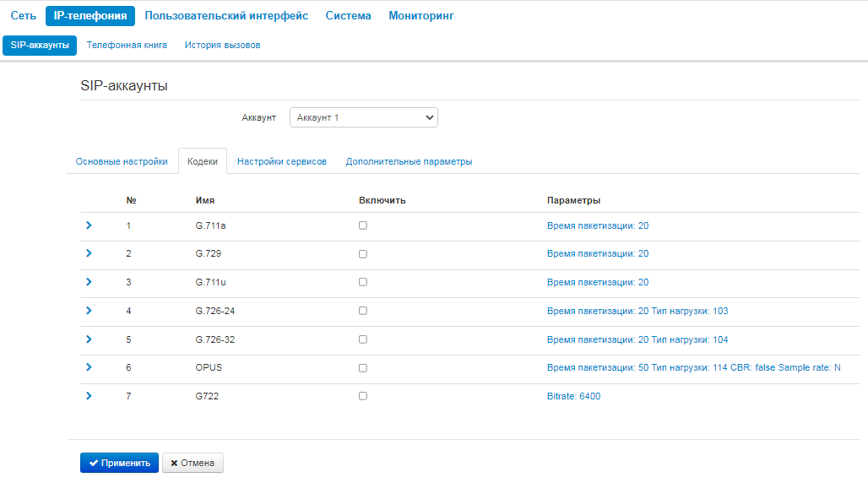Go to the Сеть menu
868x483 pixels.
(x=24, y=16)
